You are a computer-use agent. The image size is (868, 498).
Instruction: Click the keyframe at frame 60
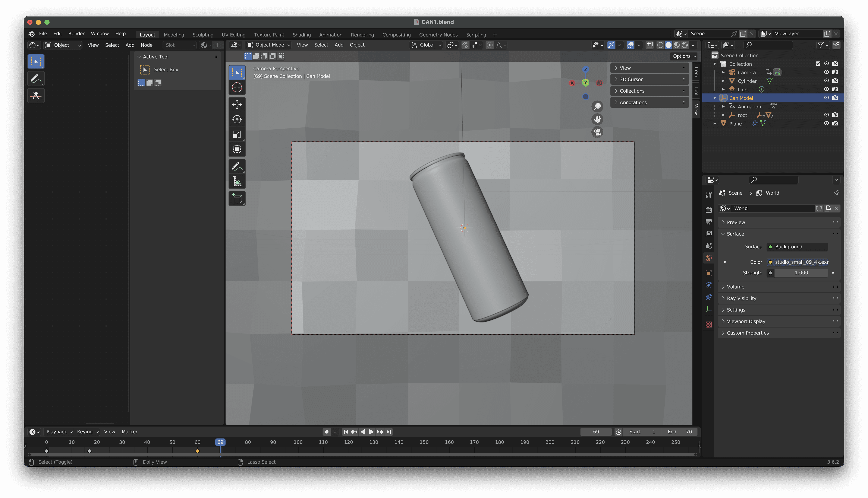(x=198, y=451)
